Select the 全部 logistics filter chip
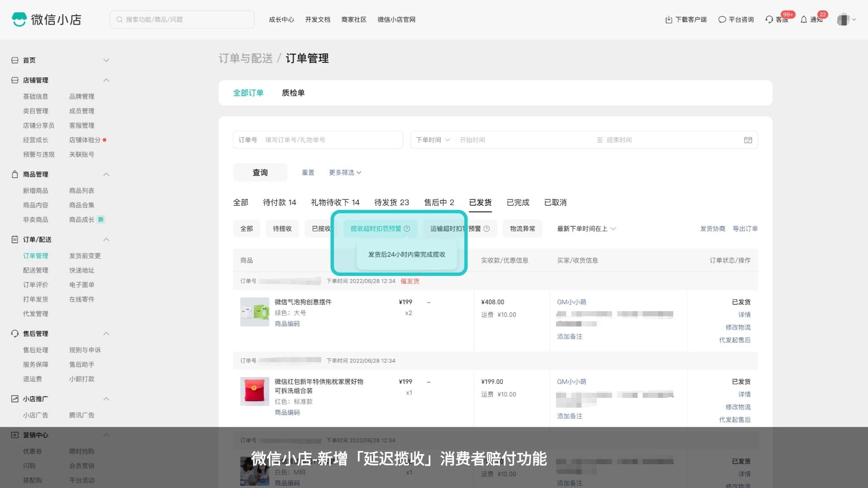The width and height of the screenshot is (868, 488). click(247, 229)
